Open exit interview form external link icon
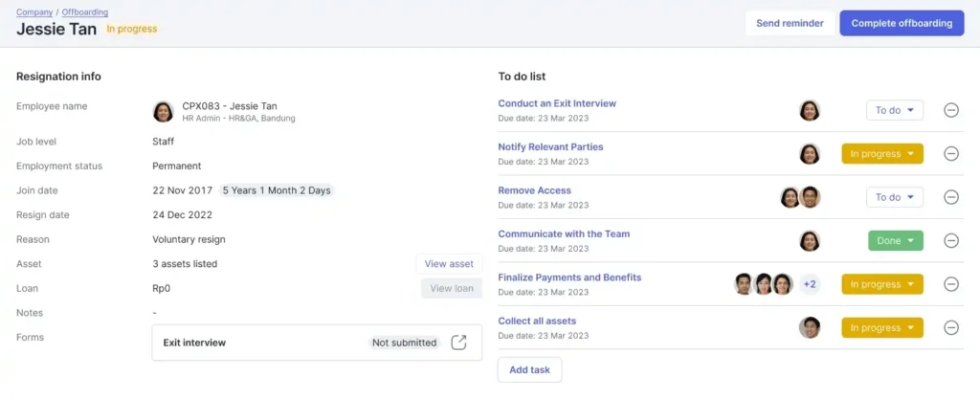The width and height of the screenshot is (980, 399). click(458, 343)
